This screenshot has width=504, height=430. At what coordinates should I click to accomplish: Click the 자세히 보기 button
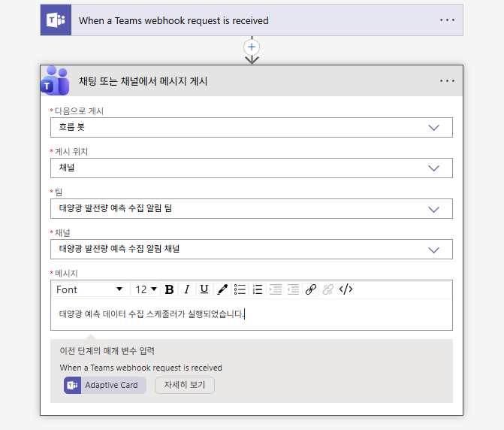click(x=185, y=385)
